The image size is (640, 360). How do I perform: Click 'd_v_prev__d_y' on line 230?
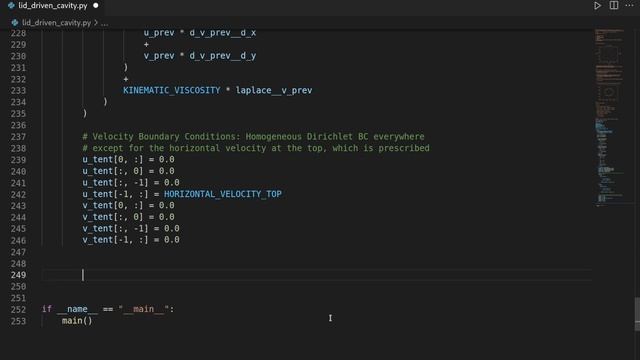click(222, 56)
